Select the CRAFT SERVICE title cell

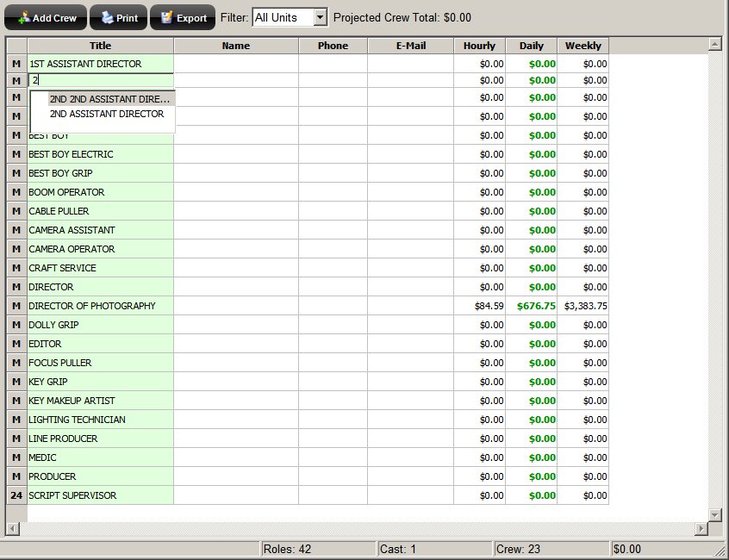[x=101, y=268]
